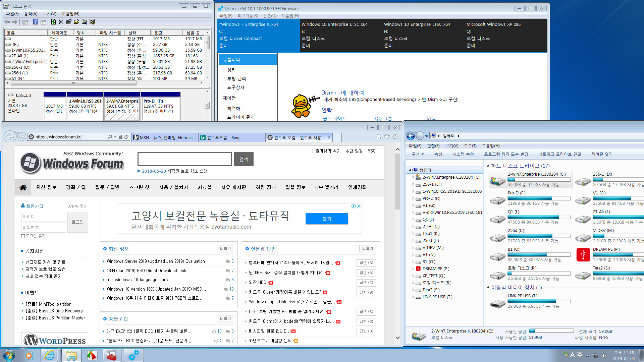Click the 로그인 button on Windows Forum
Viewport: 644px width, 362px height.
click(x=78, y=222)
